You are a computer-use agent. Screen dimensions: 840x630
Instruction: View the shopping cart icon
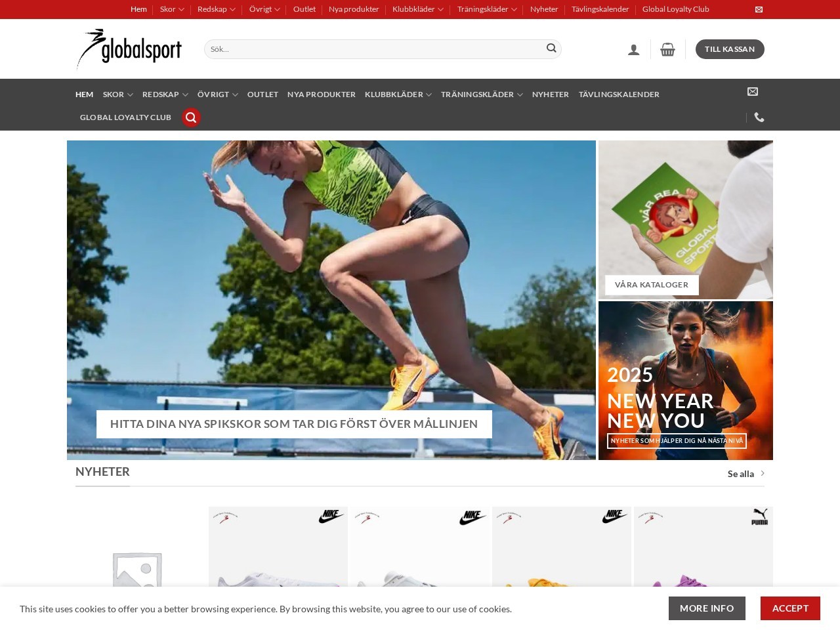[667, 49]
